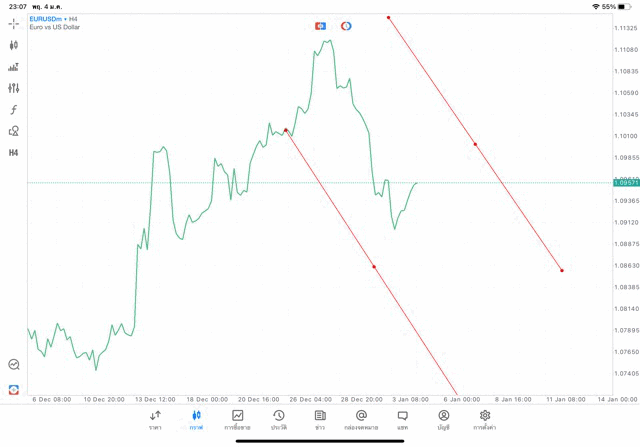Switch to the ราคา (Quotes) tab
The image size is (640, 447).
point(155,420)
